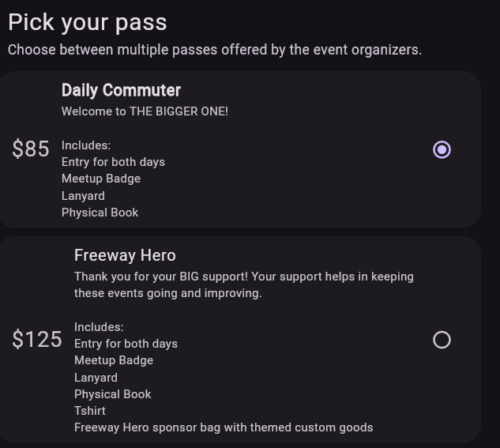Click "Physical Book" in the Daily Commuter card
The height and width of the screenshot is (448, 500).
click(100, 213)
